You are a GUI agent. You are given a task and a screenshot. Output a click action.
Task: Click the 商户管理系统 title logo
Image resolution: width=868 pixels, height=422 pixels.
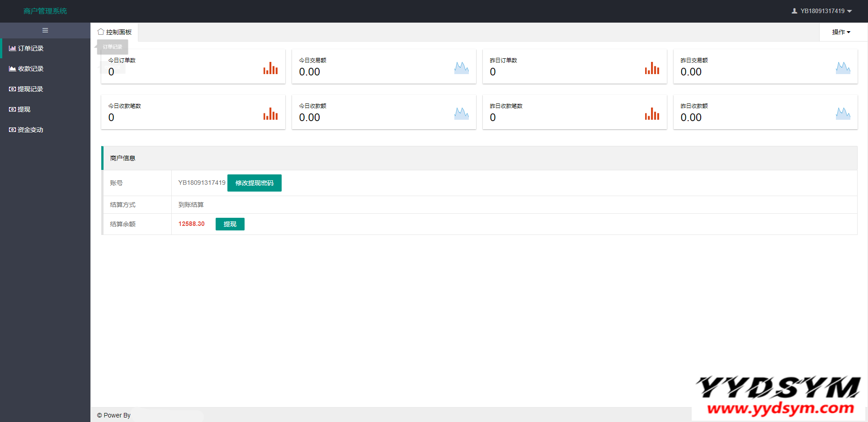[45, 11]
